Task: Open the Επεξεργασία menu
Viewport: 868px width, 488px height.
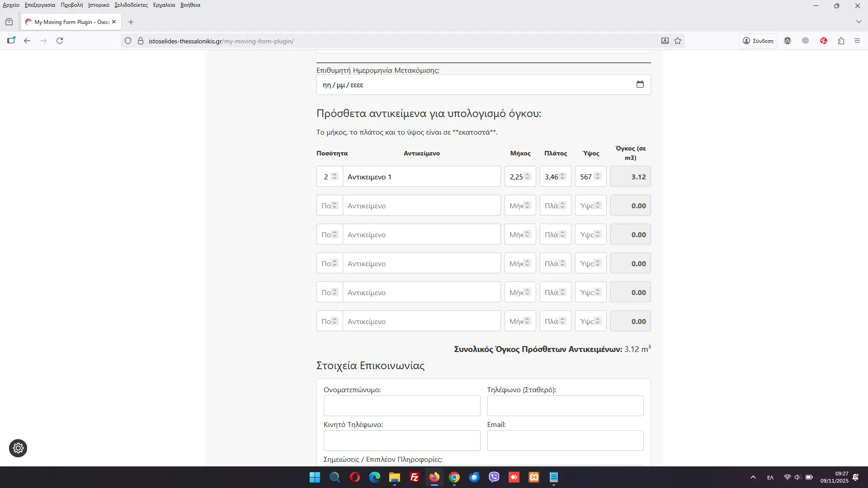Action: tap(40, 5)
